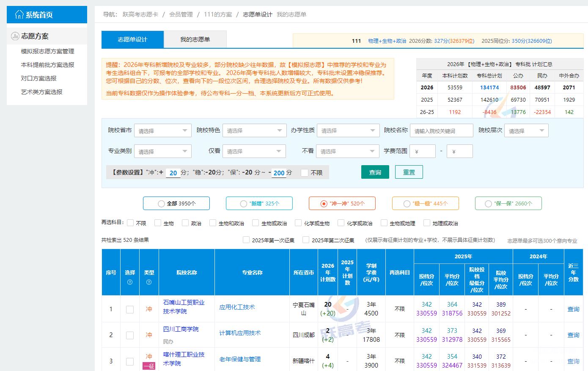Open 喀什理工职业技术学院 school link
Viewport: 588px width, 371px height.
(x=184, y=359)
